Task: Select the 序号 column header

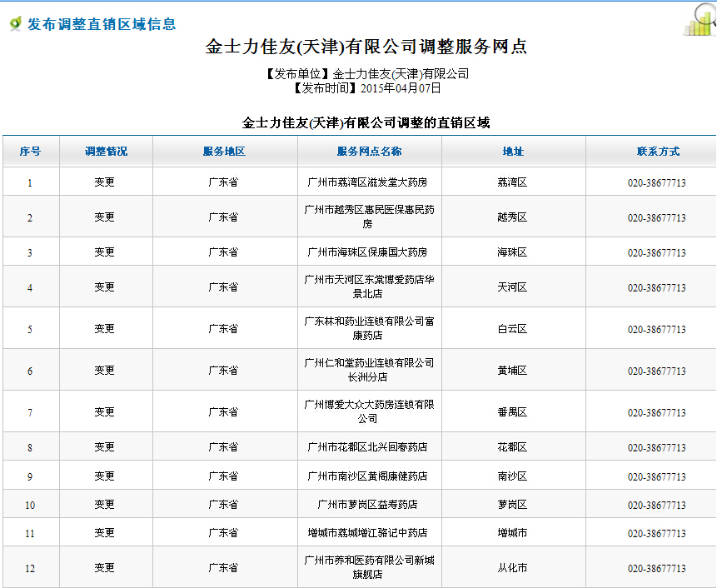Action: coord(30,152)
